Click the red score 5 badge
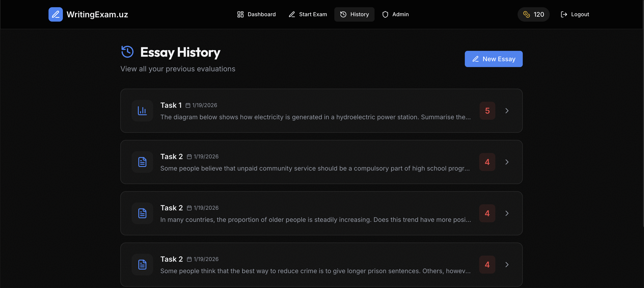 (487, 111)
